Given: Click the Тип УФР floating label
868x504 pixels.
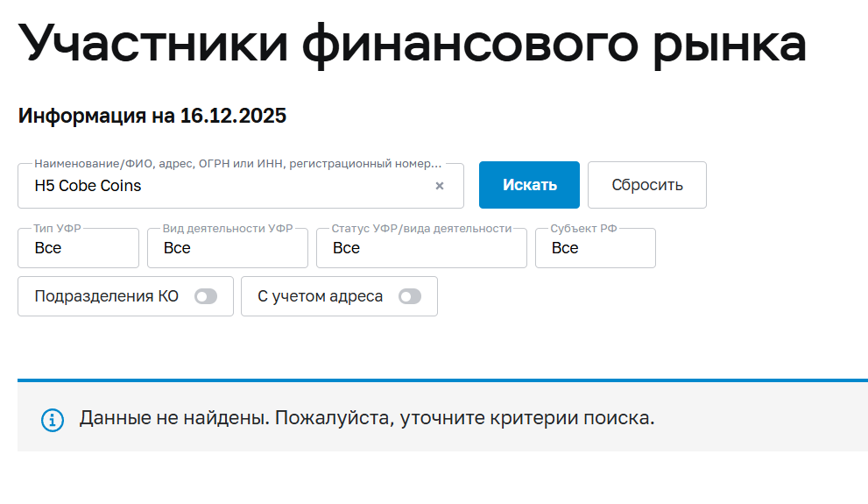Looking at the screenshot, I should [58, 229].
